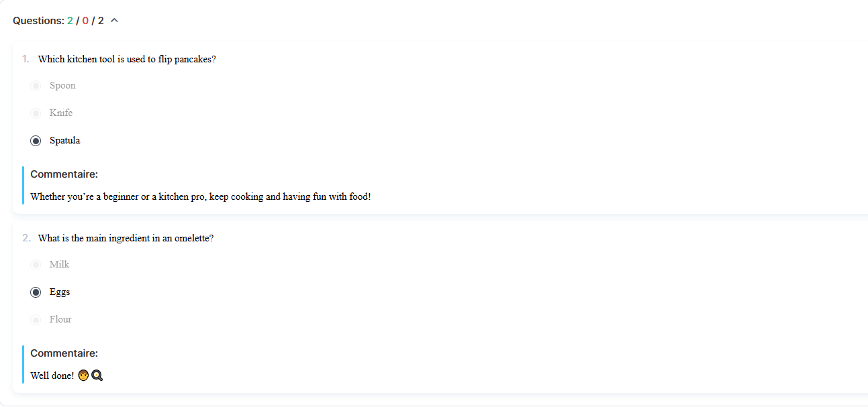Click the cook face emoji
Image resolution: width=868 pixels, height=409 pixels.
83,375
